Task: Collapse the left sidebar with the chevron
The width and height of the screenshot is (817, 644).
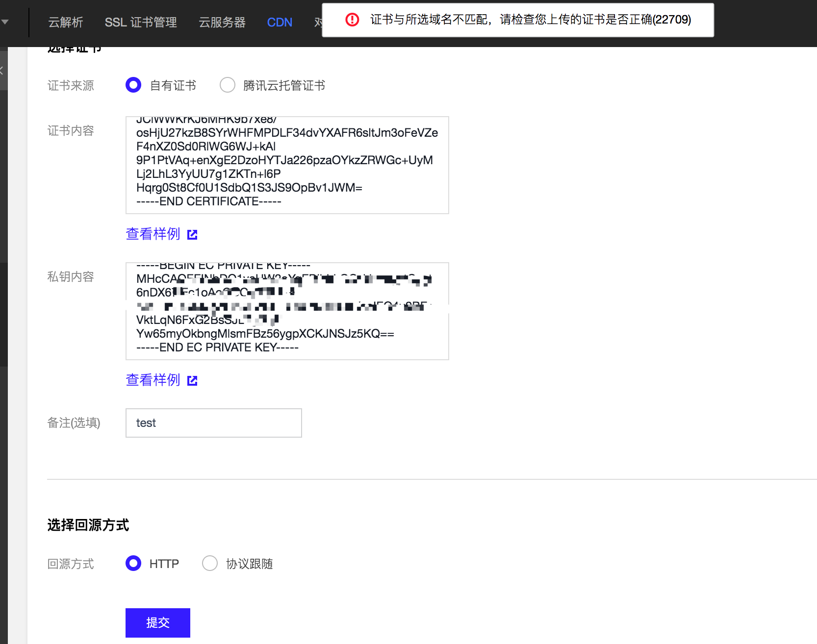Action: coord(2,71)
